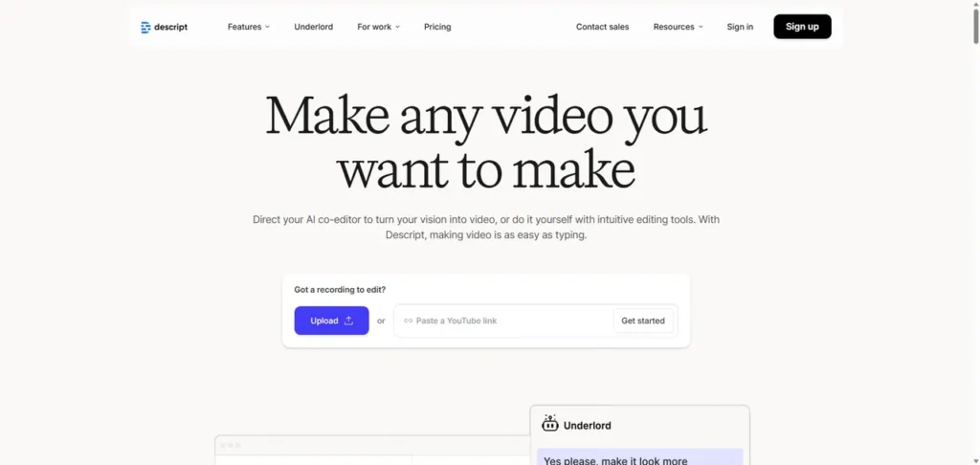
Task: Click Contact sales link
Action: (x=603, y=27)
